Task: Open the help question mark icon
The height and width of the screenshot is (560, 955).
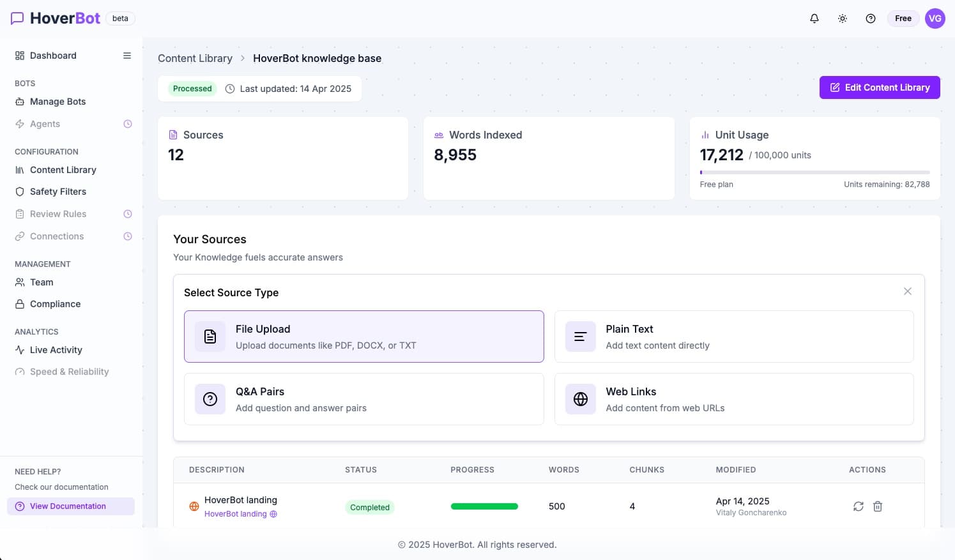Action: pyautogui.click(x=870, y=18)
